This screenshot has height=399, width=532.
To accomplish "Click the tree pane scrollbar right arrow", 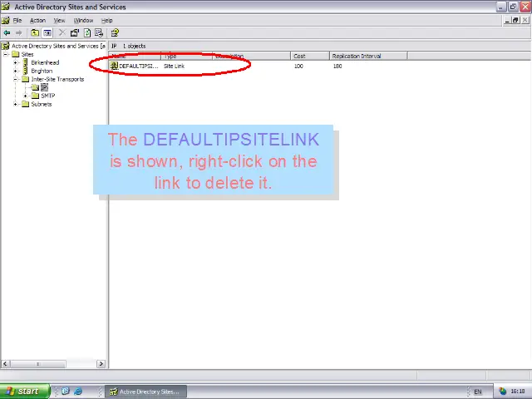I will pyautogui.click(x=101, y=364).
